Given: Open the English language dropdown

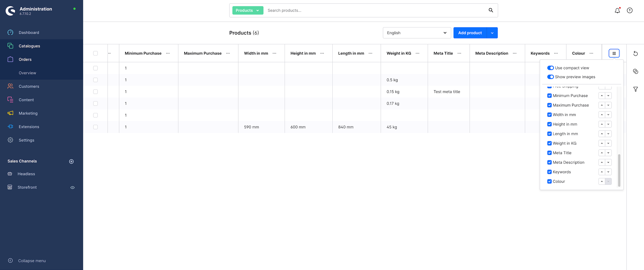Looking at the screenshot, I should [417, 33].
